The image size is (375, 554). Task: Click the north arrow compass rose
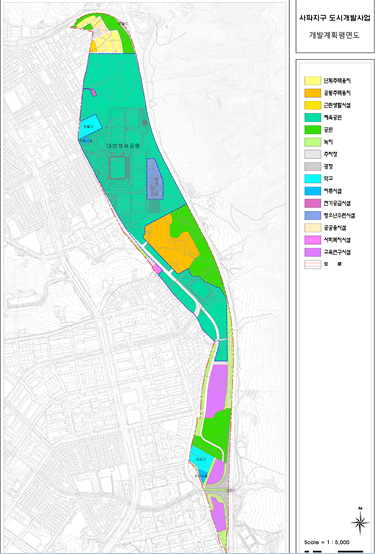tap(360, 521)
